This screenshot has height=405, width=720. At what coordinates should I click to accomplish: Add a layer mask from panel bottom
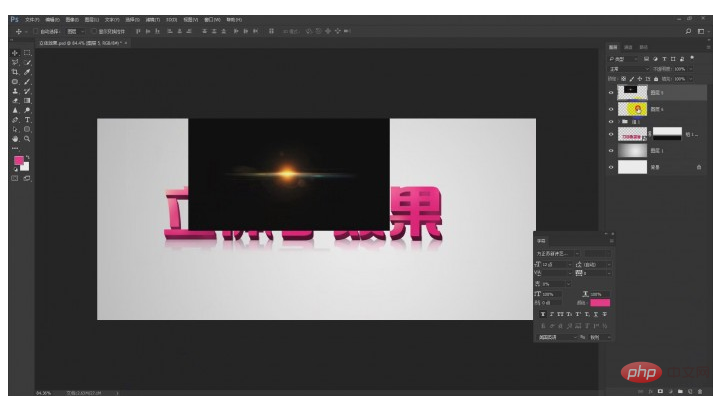tap(660, 391)
